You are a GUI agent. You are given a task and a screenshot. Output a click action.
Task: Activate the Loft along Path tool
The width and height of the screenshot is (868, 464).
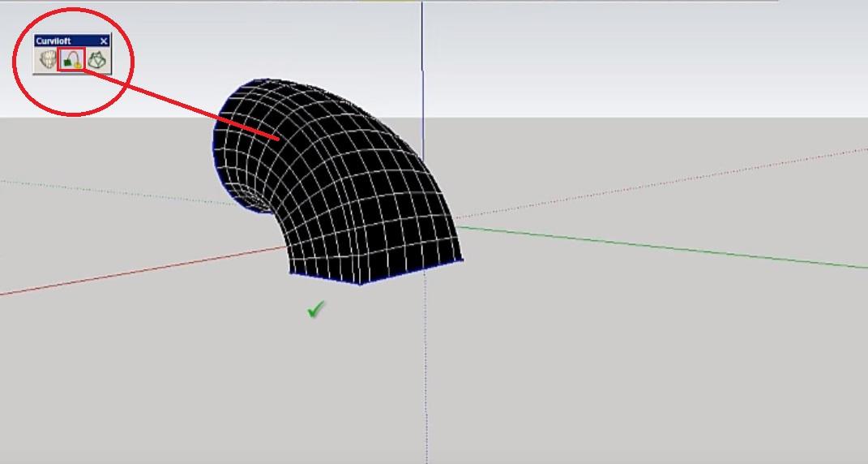pos(72,60)
